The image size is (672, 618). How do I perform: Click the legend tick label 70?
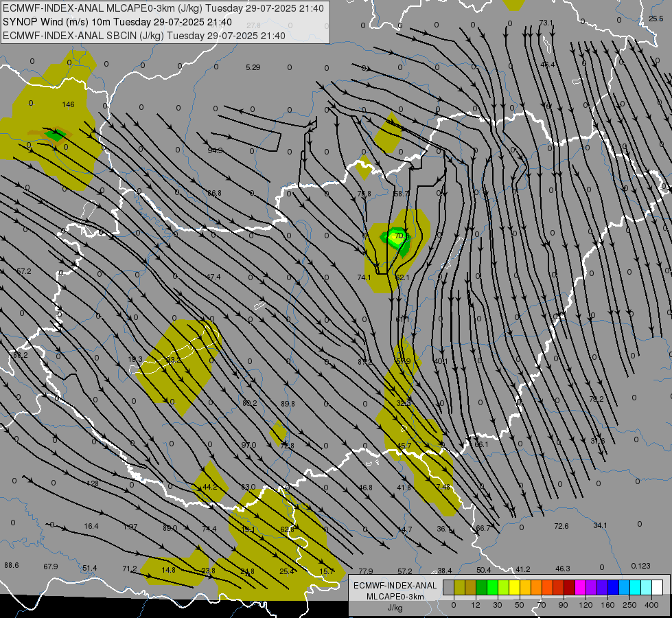[x=542, y=605]
